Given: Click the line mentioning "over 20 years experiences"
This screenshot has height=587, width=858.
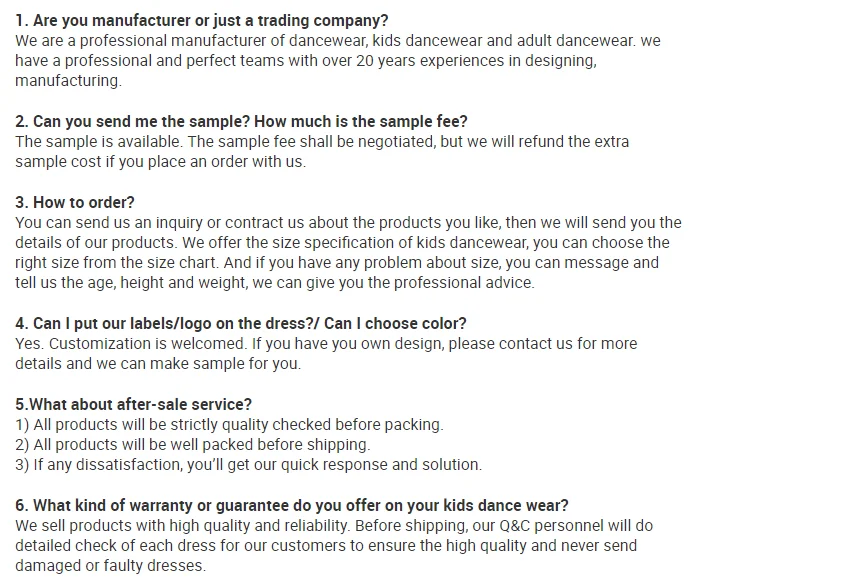Looking at the screenshot, I should pyautogui.click(x=305, y=61).
